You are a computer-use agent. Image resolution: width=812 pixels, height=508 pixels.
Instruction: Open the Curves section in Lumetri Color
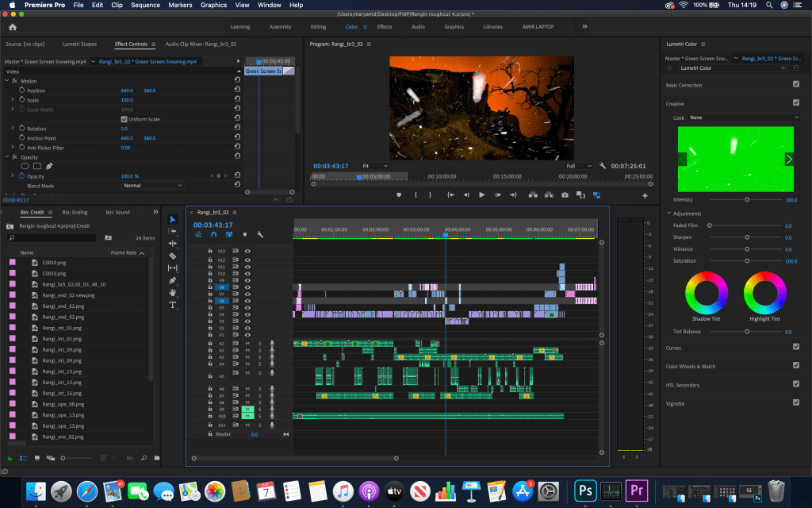[674, 348]
